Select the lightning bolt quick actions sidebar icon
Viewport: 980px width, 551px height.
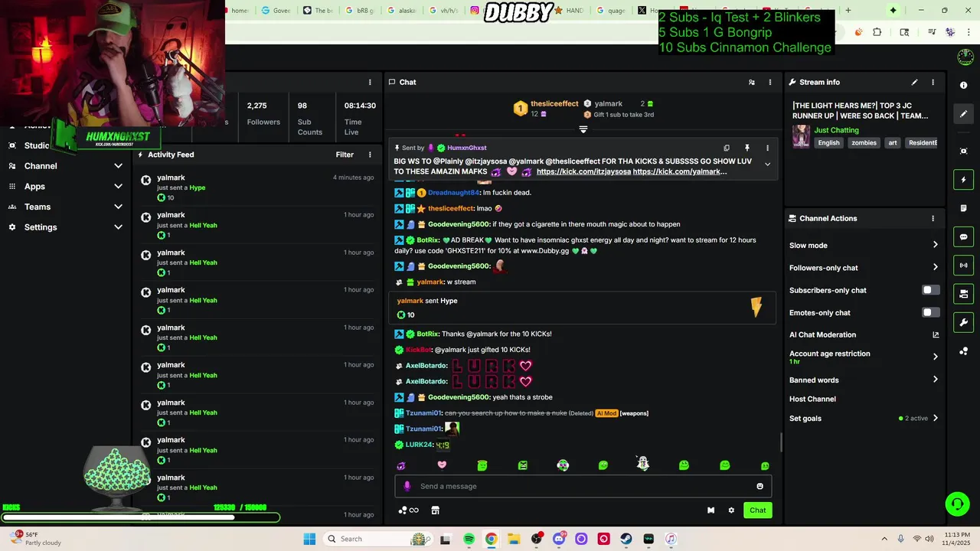pyautogui.click(x=964, y=180)
